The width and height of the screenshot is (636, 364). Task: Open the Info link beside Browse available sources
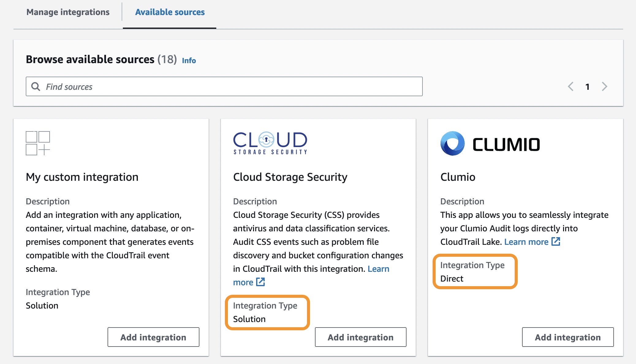coord(189,60)
